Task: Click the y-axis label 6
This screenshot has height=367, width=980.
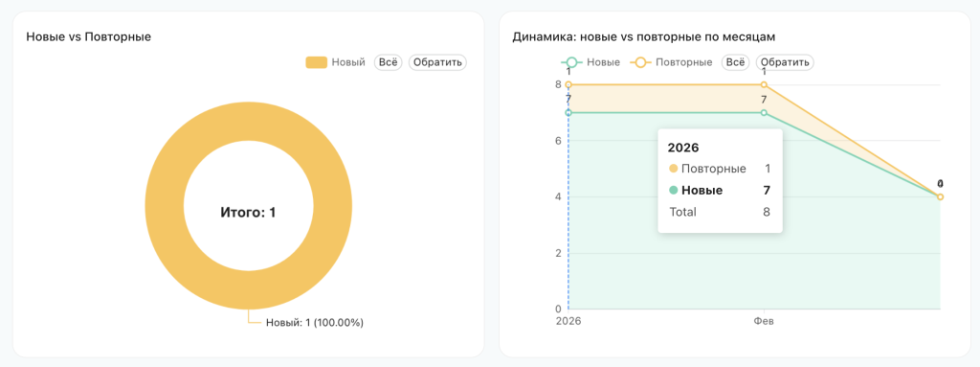Action: (558, 140)
